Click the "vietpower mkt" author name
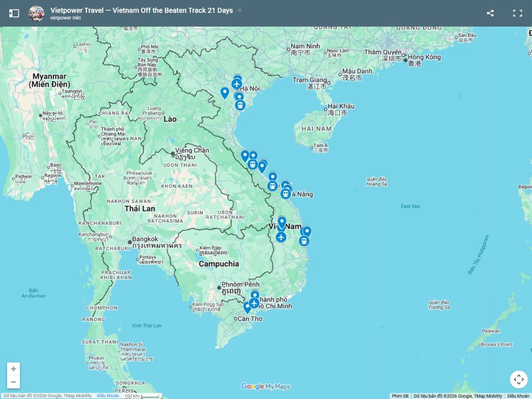Image resolution: width=532 pixels, height=399 pixels. click(65, 18)
